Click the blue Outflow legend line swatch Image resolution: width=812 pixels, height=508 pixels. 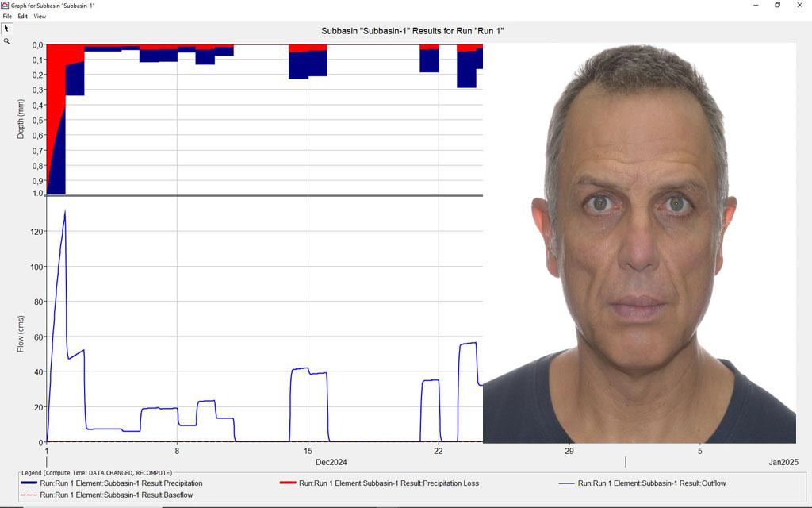[x=567, y=483]
